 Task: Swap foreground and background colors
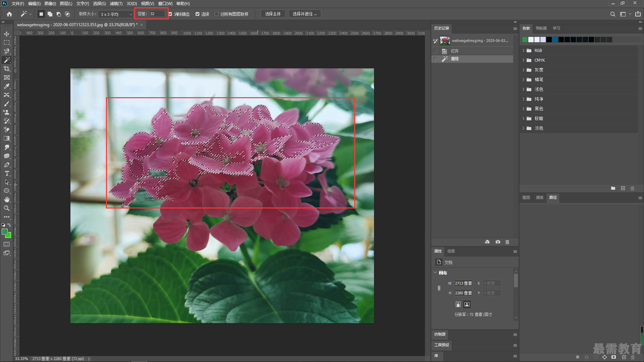9,225
